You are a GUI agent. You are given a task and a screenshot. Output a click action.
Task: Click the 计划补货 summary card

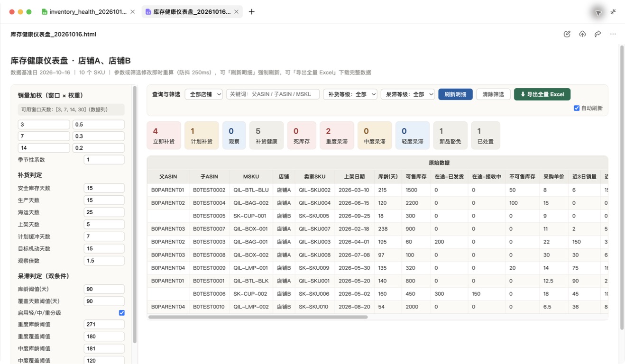pos(202,136)
